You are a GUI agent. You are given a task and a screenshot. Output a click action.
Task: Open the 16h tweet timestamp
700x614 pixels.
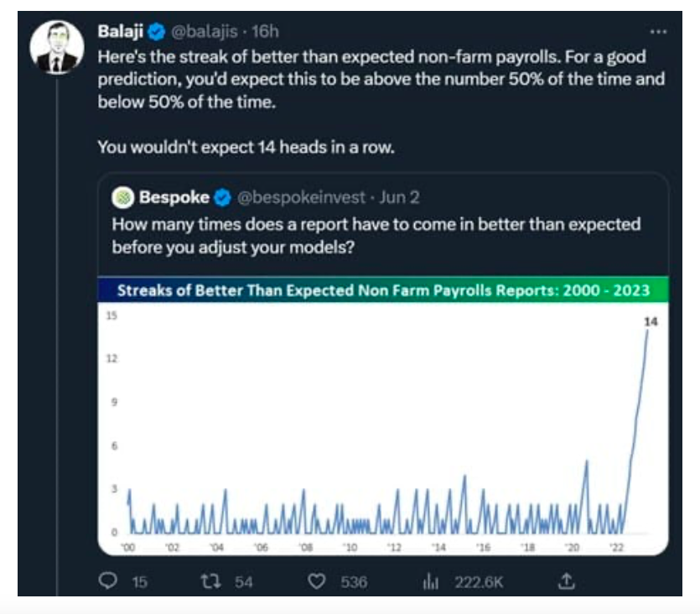[265, 32]
